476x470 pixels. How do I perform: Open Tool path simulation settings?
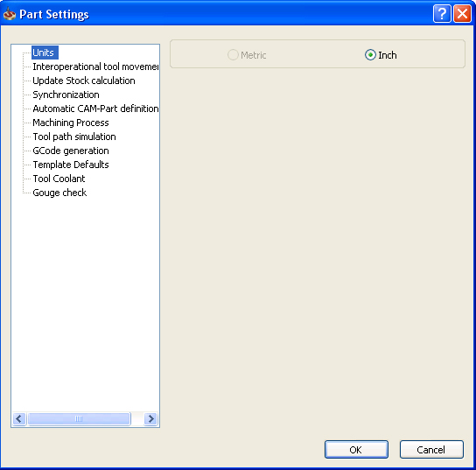point(74,137)
